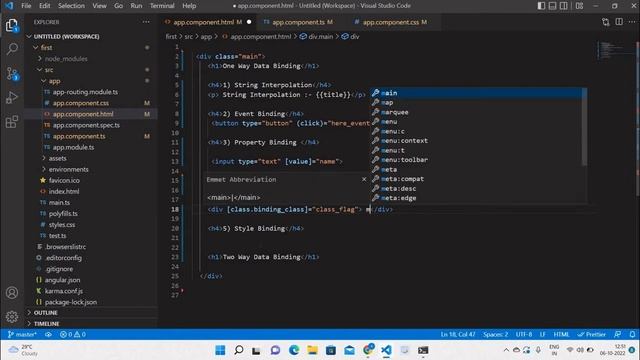Toggle the bottom panel layout icon
Viewport: 640px width, 360px height.
pos(552,6)
